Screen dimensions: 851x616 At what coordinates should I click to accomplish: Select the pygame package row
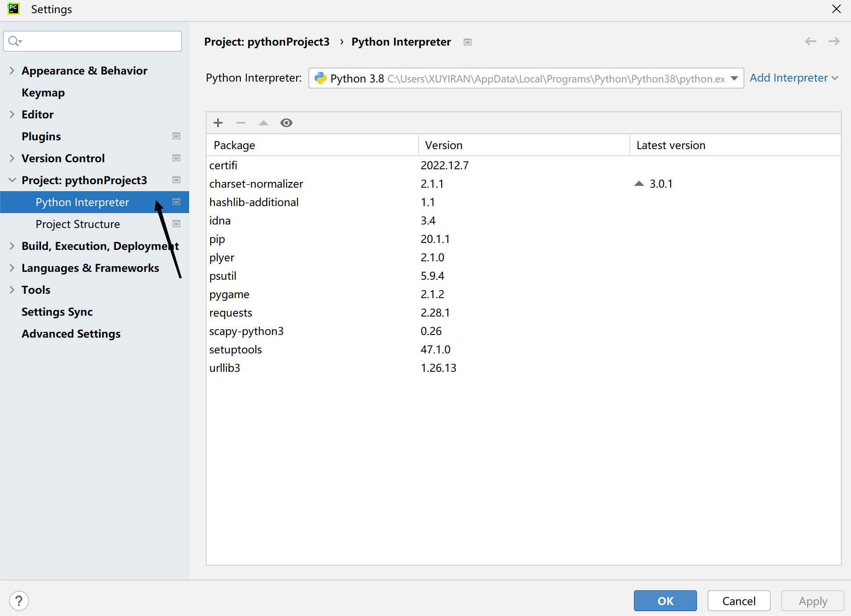[x=524, y=294]
